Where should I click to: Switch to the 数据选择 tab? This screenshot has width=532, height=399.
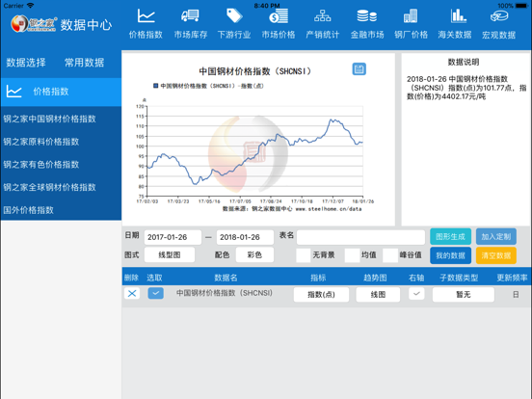pyautogui.click(x=26, y=63)
